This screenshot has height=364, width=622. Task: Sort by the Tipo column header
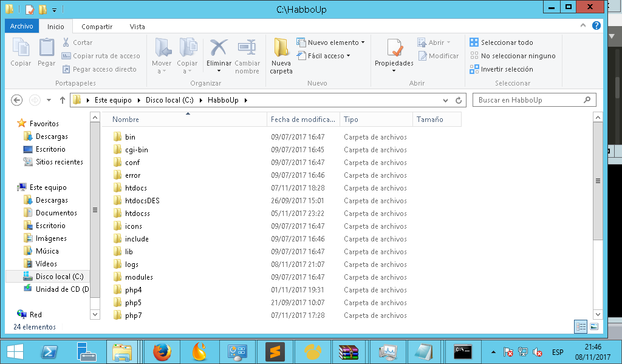(x=376, y=120)
